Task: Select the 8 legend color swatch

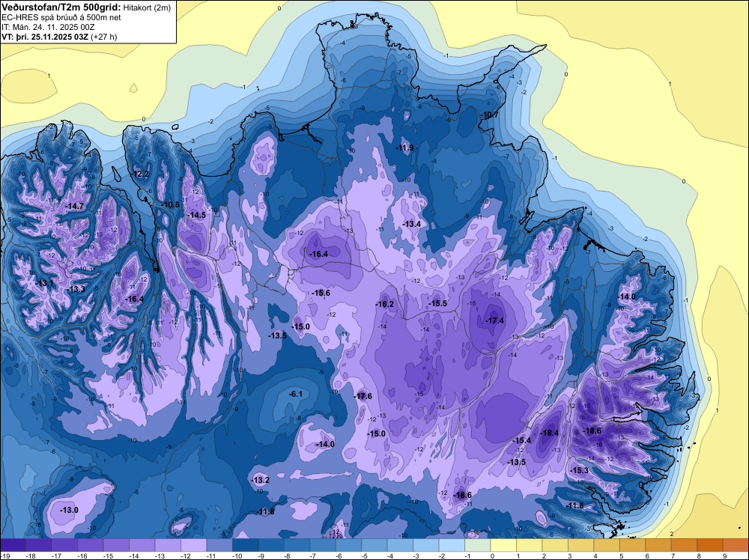Action: [709, 545]
